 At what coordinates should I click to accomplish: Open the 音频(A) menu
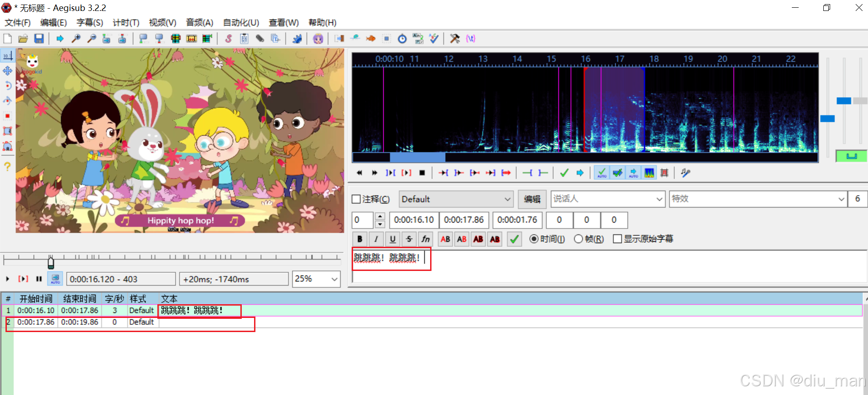click(199, 23)
